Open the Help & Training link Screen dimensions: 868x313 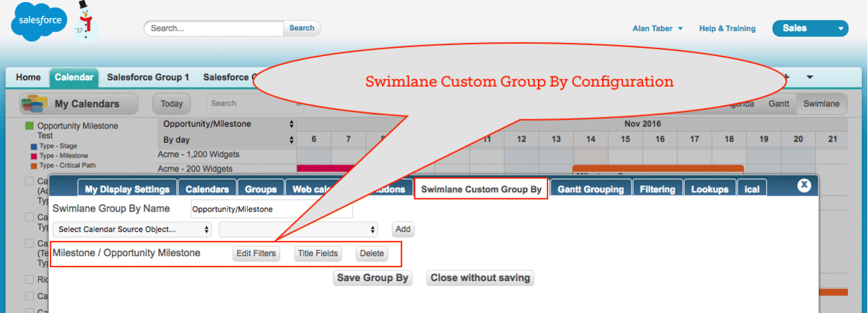pyautogui.click(x=727, y=28)
